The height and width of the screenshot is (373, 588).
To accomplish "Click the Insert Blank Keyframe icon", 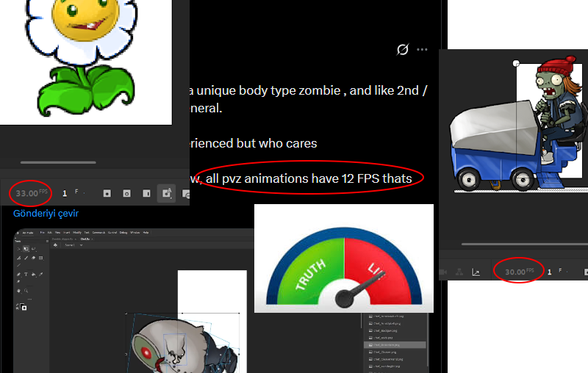I will pyautogui.click(x=126, y=193).
